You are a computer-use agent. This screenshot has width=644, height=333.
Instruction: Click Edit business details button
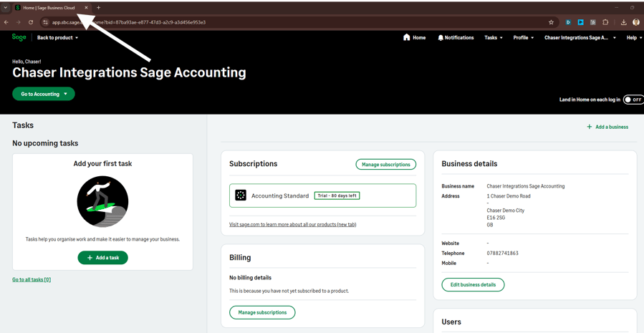(x=473, y=285)
